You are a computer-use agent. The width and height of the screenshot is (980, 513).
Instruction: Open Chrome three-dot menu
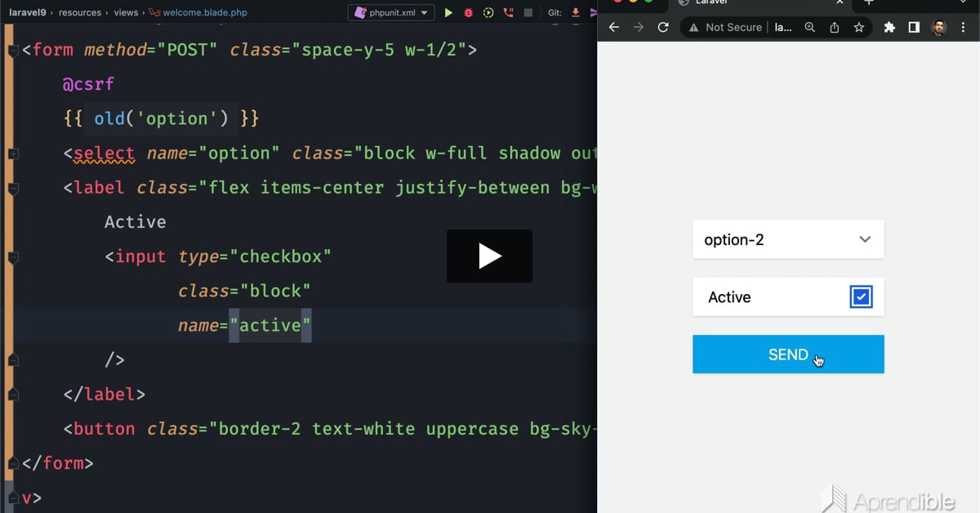pyautogui.click(x=964, y=27)
